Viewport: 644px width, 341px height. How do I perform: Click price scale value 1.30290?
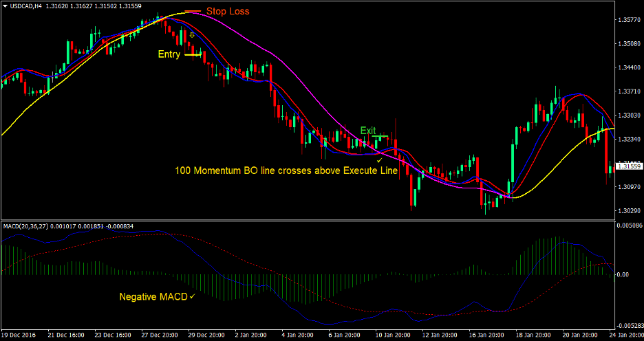[630, 211]
